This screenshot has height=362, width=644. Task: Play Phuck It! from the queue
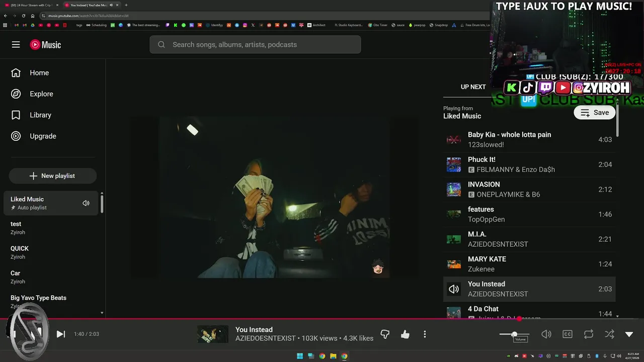click(x=529, y=164)
